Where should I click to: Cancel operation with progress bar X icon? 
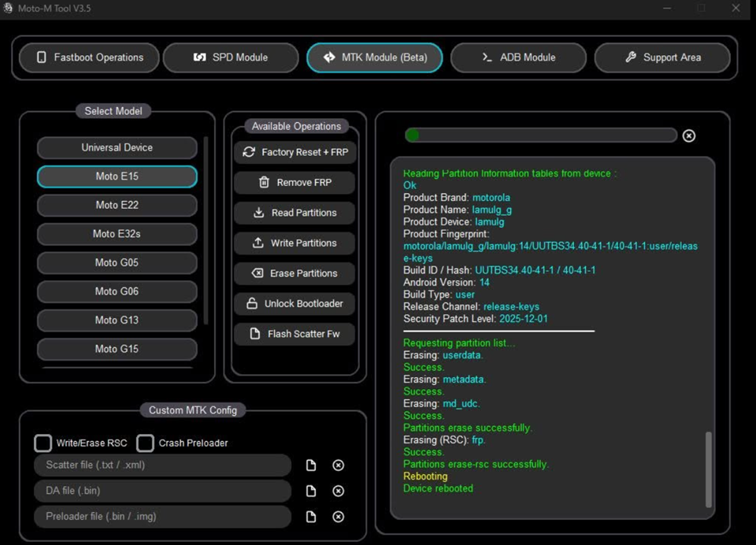click(x=689, y=136)
